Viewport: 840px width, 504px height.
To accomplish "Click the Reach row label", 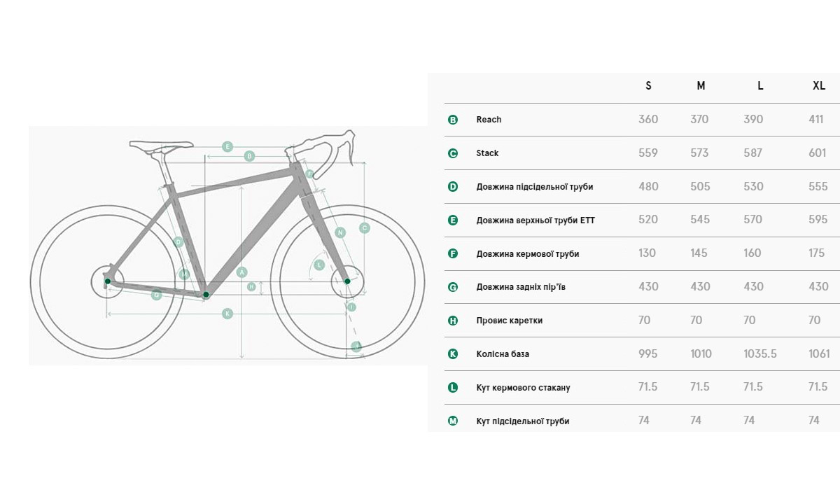I will coord(489,120).
